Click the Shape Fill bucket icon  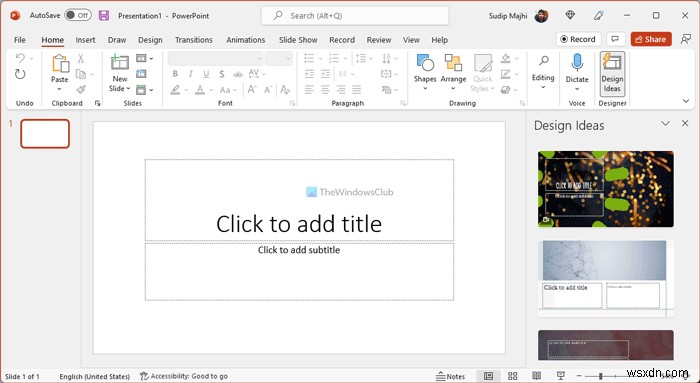point(505,58)
